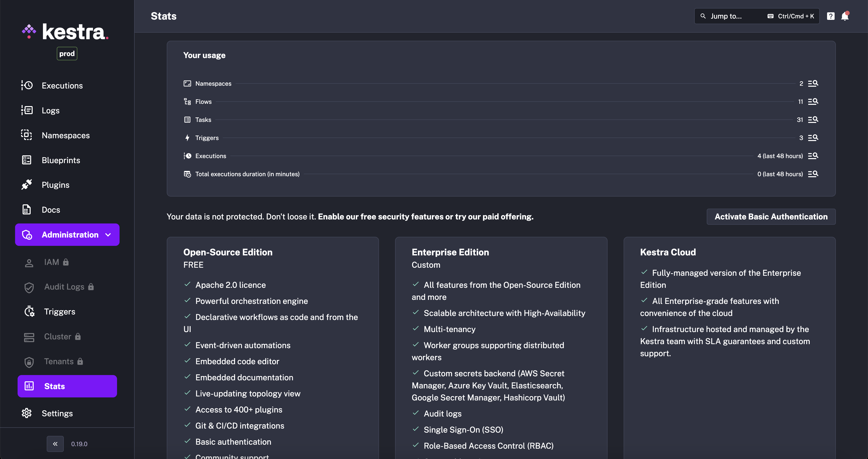Click the Stats bar-chart icon
This screenshot has height=459, width=868.
[29, 386]
